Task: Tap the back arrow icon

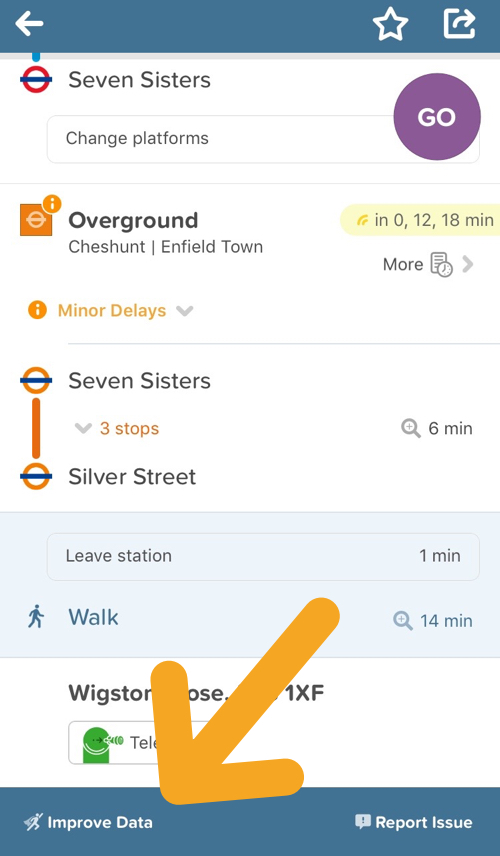Action: (x=29, y=24)
